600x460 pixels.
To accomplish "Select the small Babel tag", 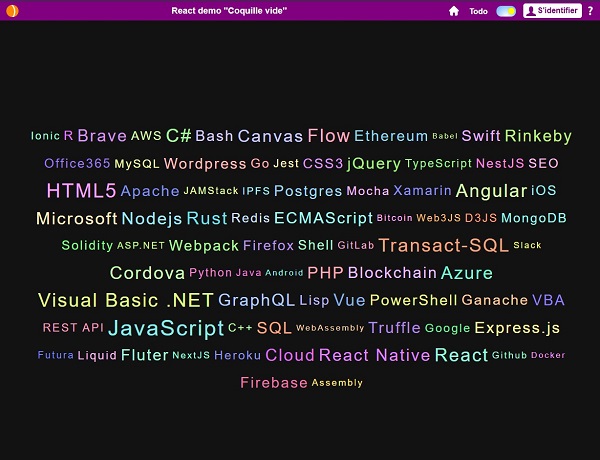I will (445, 136).
